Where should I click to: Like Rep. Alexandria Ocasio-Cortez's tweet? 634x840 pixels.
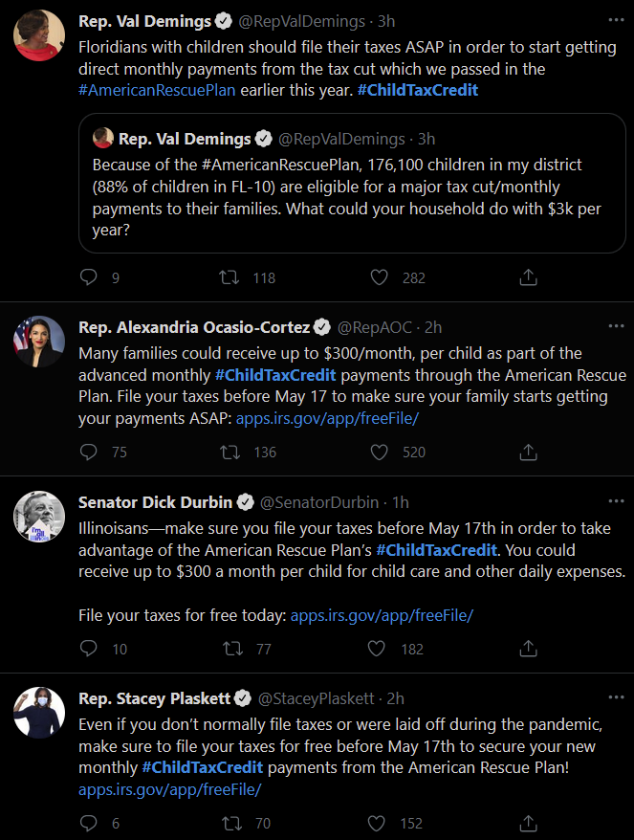[x=379, y=452]
